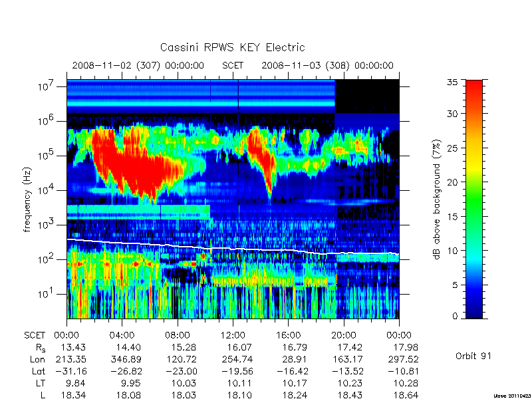Image resolution: width=532 pixels, height=399 pixels.
Task: Click the Rs value 15.28
Action: [184, 347]
